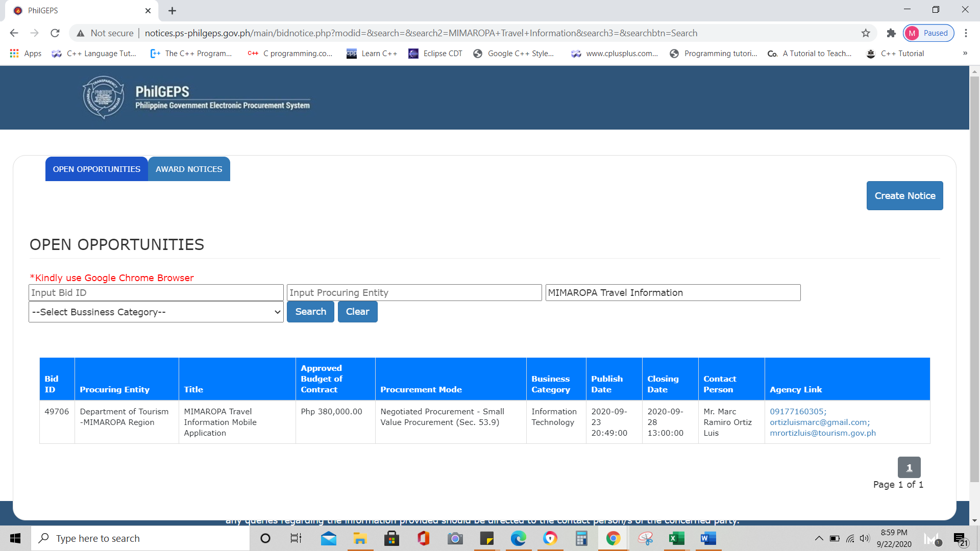Image resolution: width=980 pixels, height=551 pixels.
Task: Click the PhilGEPS seal logo
Action: [x=103, y=97]
